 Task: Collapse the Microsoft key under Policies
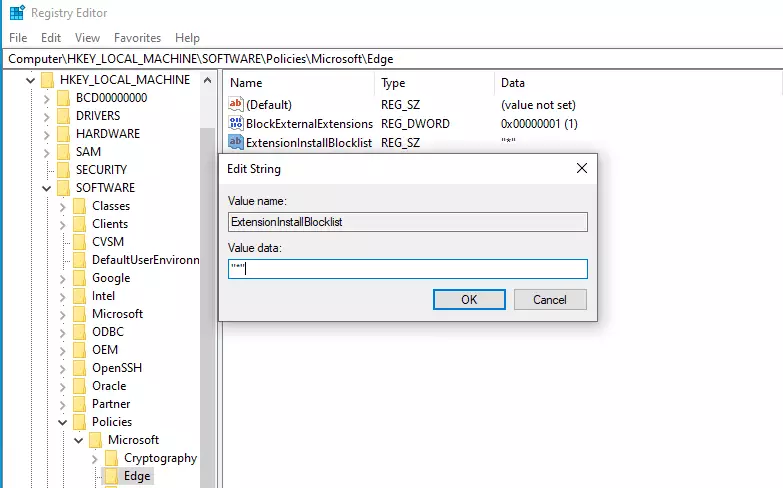click(78, 441)
